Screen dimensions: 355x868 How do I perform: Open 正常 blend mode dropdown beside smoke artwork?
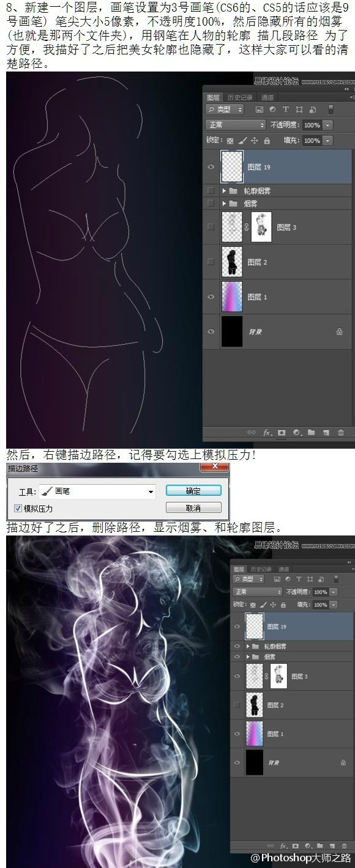pyautogui.click(x=257, y=592)
